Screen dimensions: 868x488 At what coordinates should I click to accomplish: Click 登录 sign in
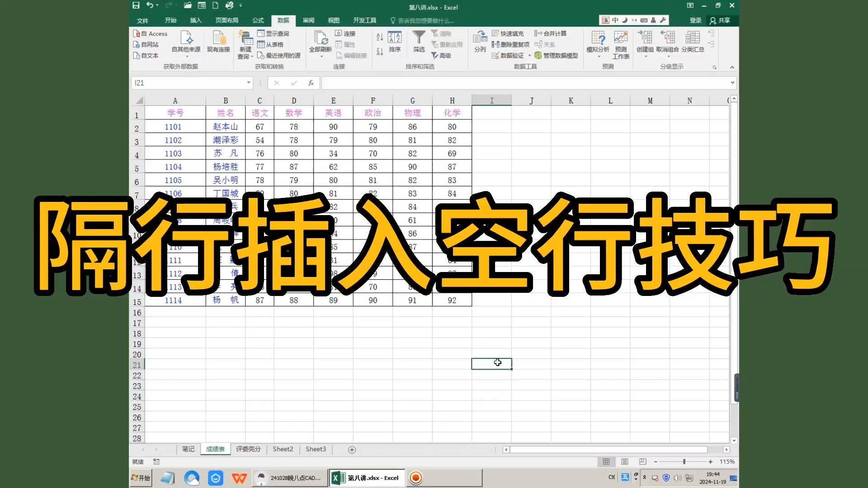(696, 20)
